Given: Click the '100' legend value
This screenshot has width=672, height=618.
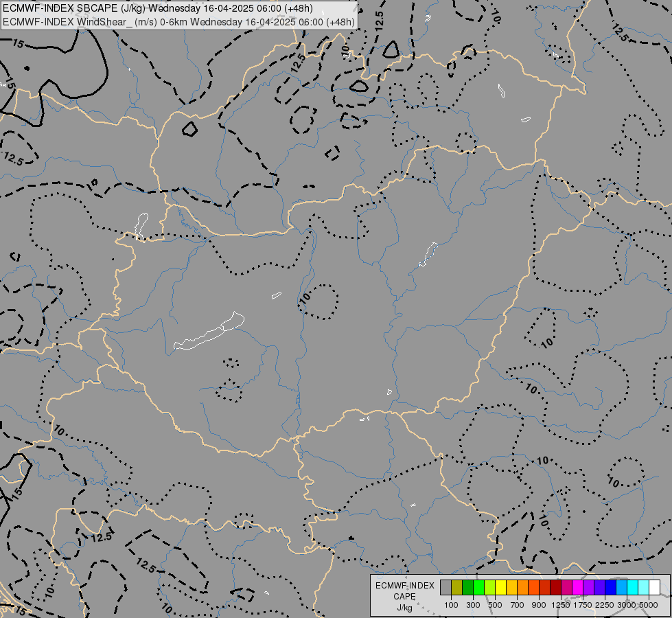Looking at the screenshot, I should 451,605.
